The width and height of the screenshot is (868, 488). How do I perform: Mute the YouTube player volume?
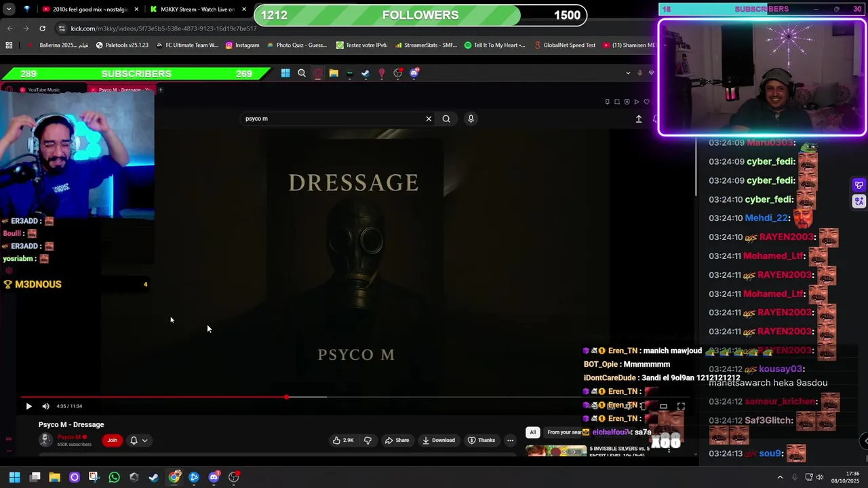tap(45, 406)
